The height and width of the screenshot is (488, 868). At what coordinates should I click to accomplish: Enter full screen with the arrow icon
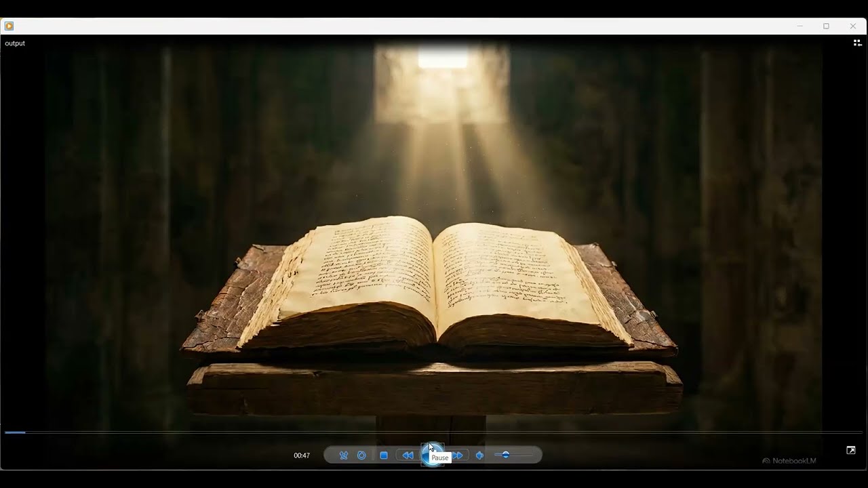coord(851,450)
